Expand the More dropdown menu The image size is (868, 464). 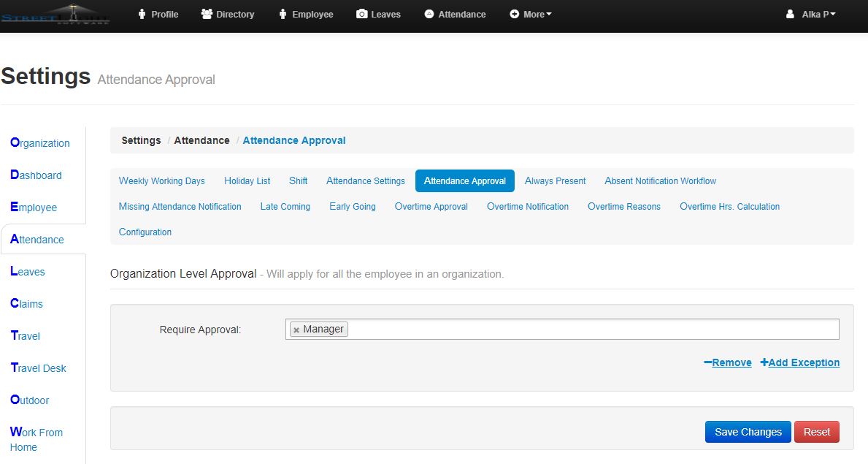coord(531,14)
